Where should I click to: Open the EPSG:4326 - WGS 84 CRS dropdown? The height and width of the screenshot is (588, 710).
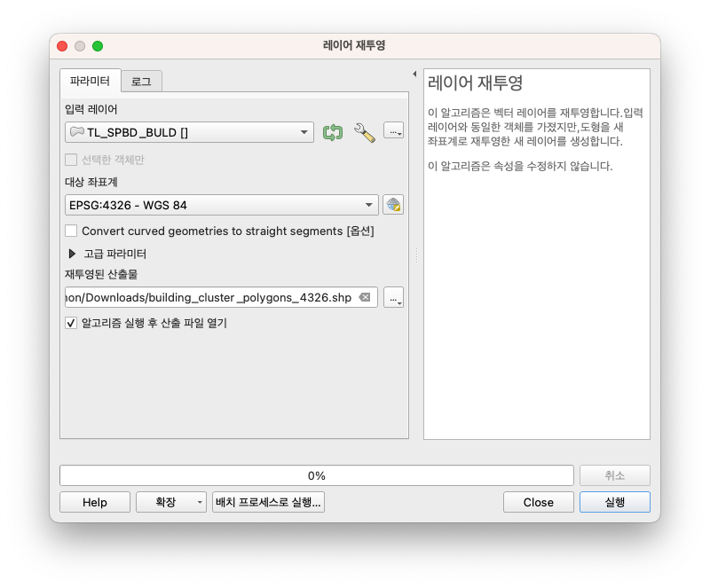point(221,205)
